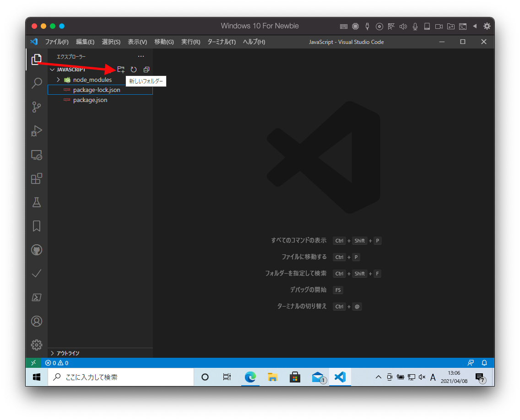Click the camera icon in Parallels title bar
520x420 pixels.
point(439,27)
